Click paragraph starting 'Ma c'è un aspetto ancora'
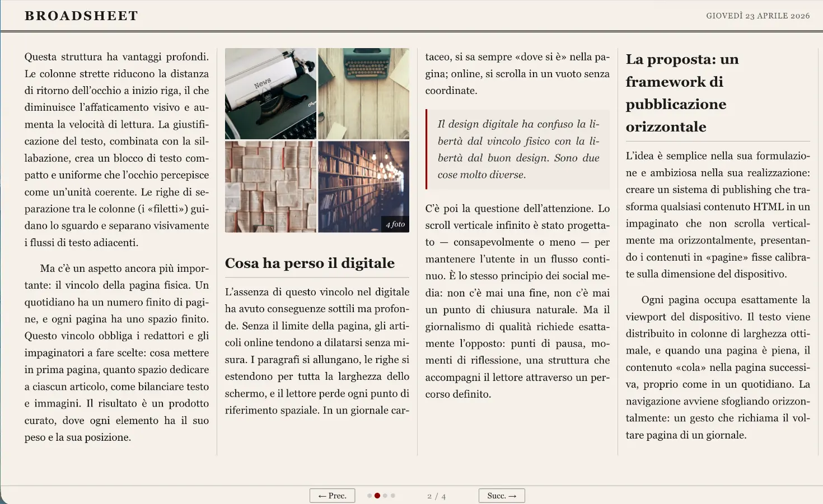 116,352
